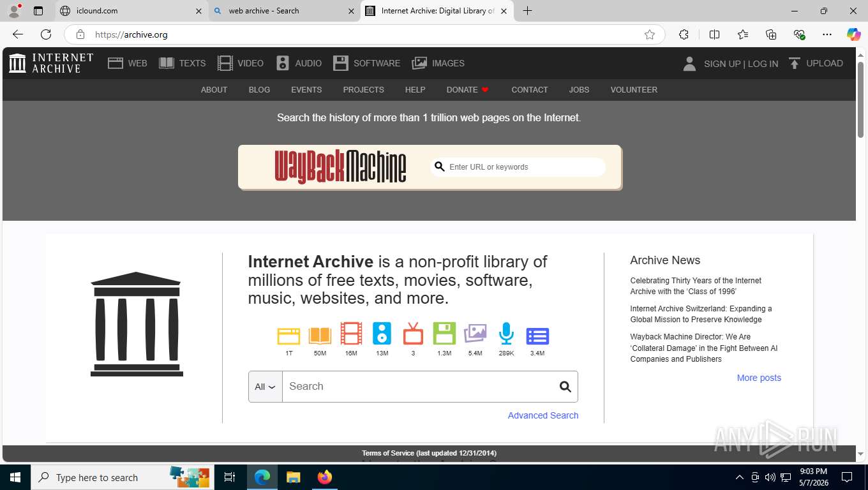Open the Audio speaker icon
Screen dimensions: 868x490
[283, 63]
